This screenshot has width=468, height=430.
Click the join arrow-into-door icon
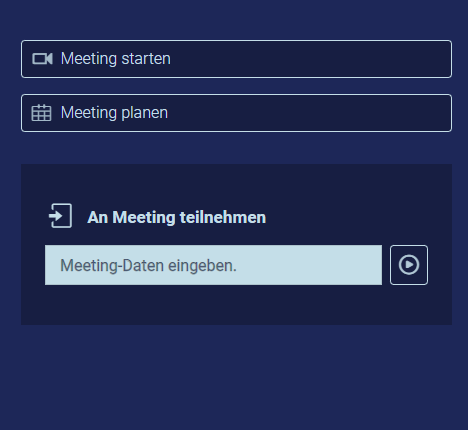60,216
